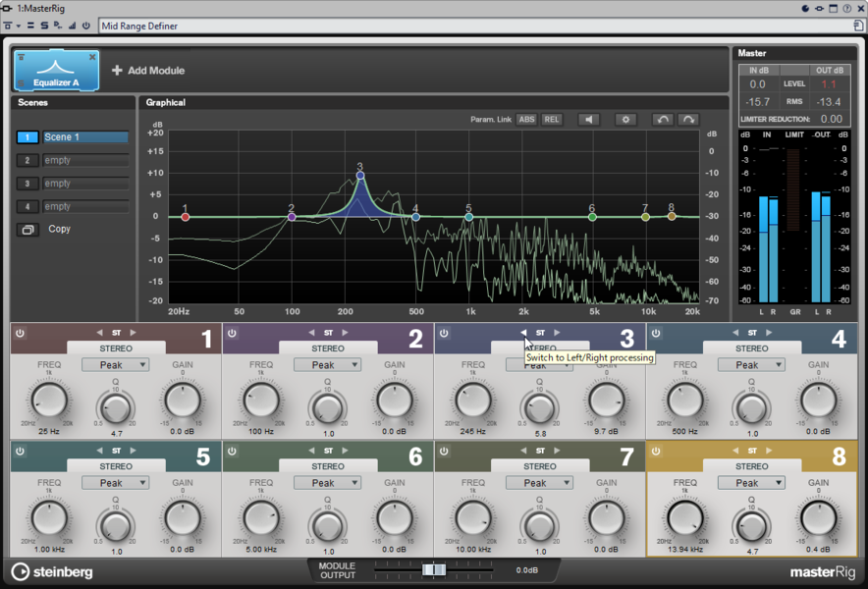The width and height of the screenshot is (868, 589).
Task: Select band 3 node on the EQ curve
Action: point(360,176)
